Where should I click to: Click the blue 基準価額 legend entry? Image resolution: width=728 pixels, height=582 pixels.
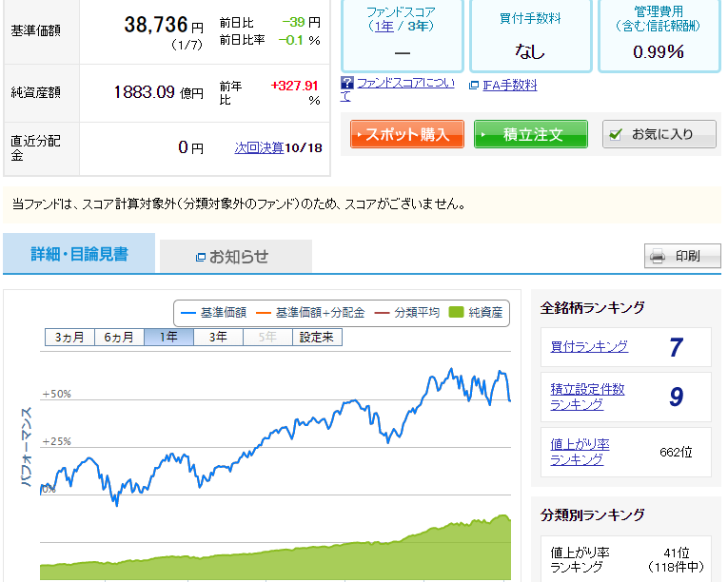tap(213, 313)
